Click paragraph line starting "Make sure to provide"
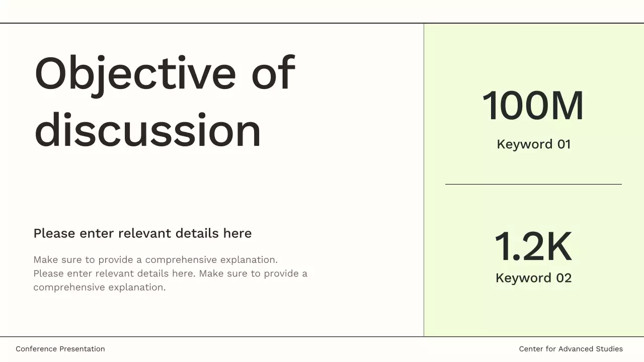This screenshot has height=362, width=644. pos(155,260)
